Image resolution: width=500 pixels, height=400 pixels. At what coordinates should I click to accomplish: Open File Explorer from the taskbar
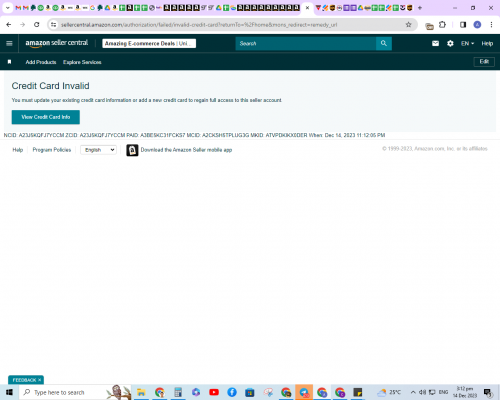[141, 392]
